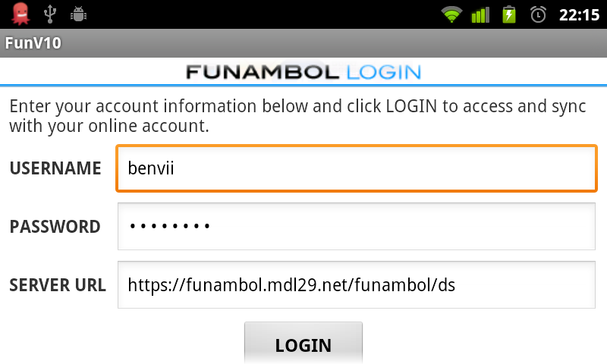
Task: Tap the alarm clock icon
Action: [538, 14]
